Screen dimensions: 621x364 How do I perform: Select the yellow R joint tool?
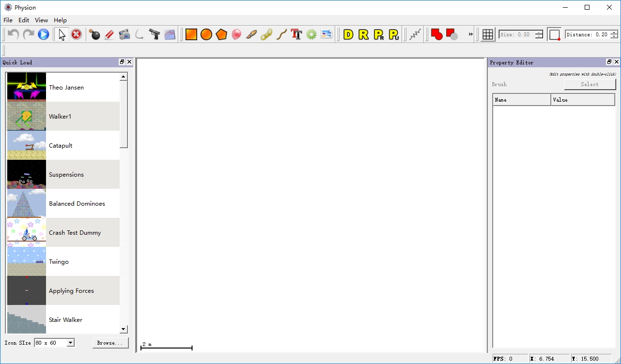point(363,34)
